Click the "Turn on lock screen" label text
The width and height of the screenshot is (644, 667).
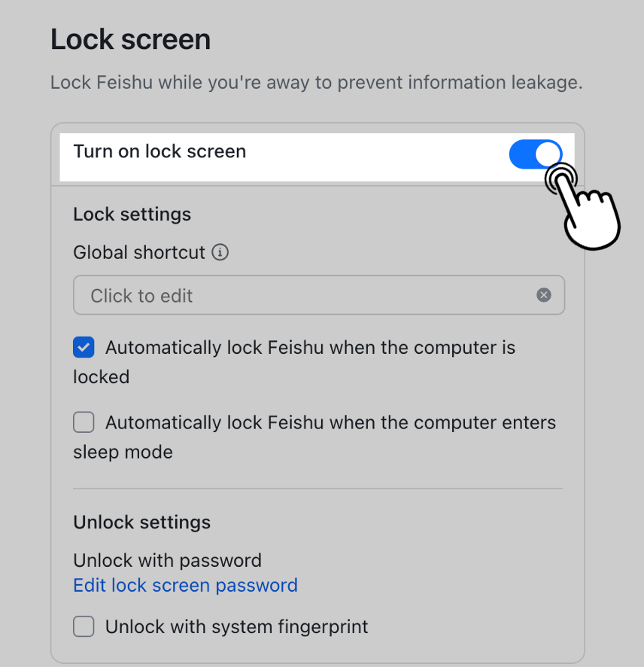click(159, 151)
